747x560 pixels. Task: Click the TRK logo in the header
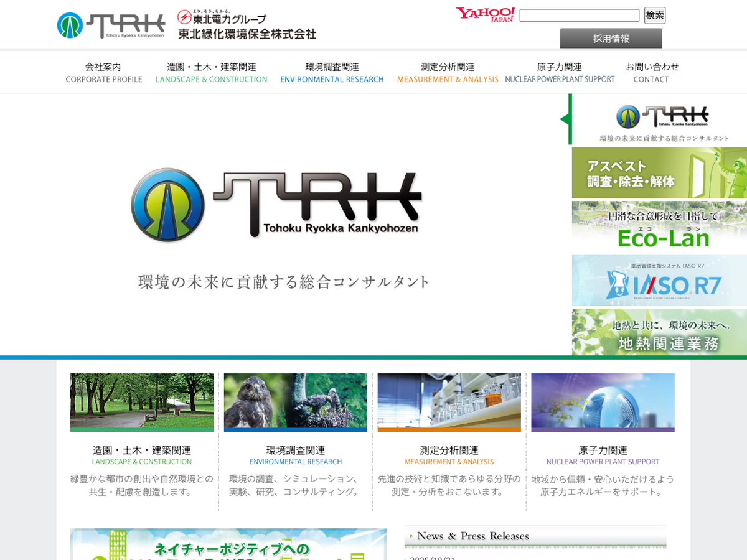pos(111,26)
